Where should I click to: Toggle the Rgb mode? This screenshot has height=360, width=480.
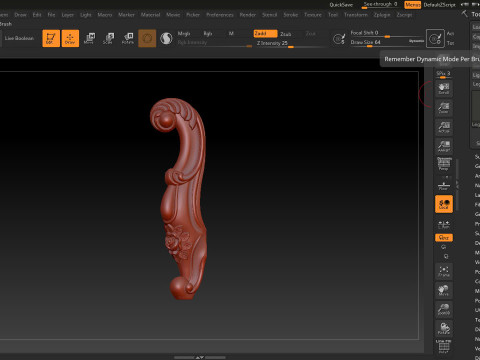point(208,33)
